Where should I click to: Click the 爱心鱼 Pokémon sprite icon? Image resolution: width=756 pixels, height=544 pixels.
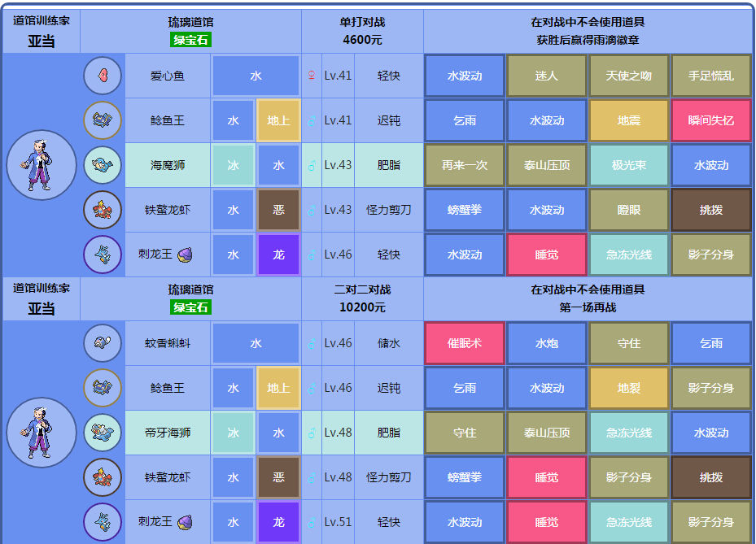[x=103, y=76]
